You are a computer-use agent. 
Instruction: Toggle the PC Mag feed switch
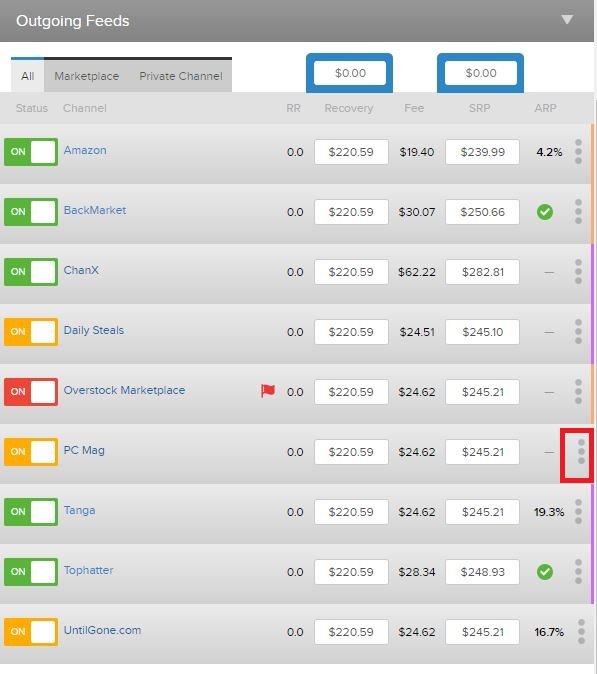tap(31, 452)
